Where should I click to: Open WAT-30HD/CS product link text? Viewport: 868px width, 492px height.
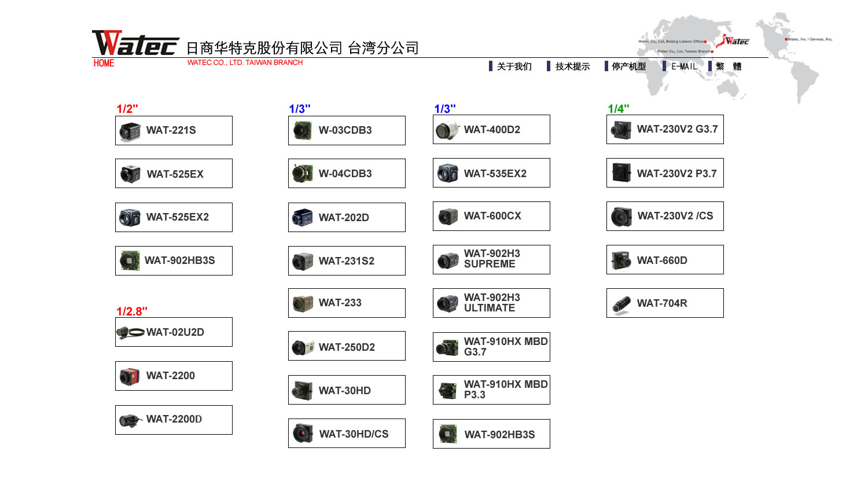coord(354,434)
